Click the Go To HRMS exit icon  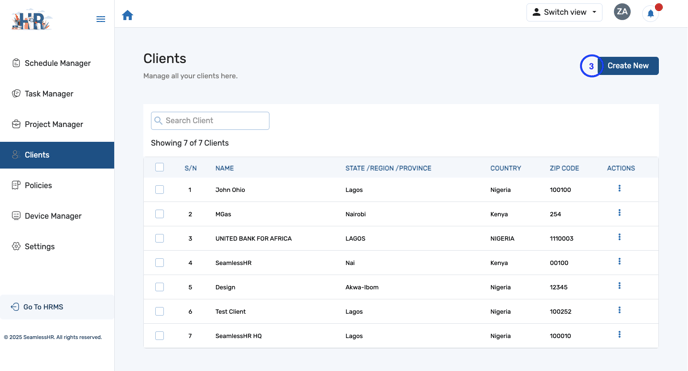15,307
